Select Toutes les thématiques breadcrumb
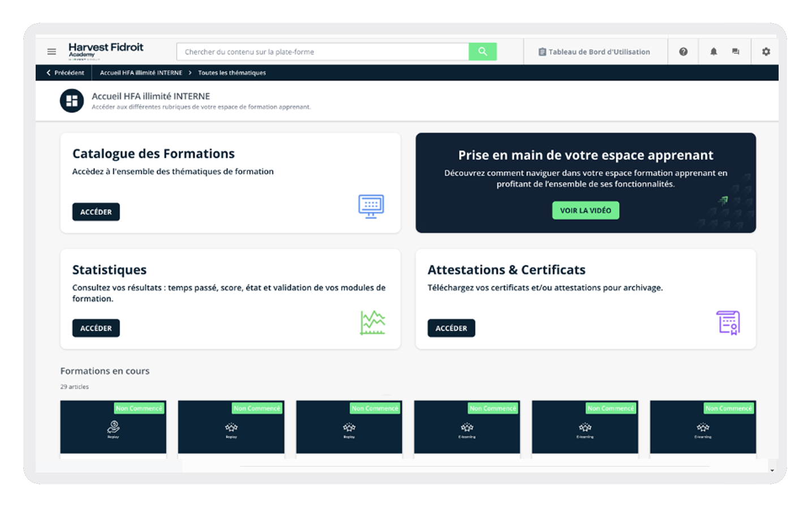Viewport: 812px width, 507px height. pos(232,72)
